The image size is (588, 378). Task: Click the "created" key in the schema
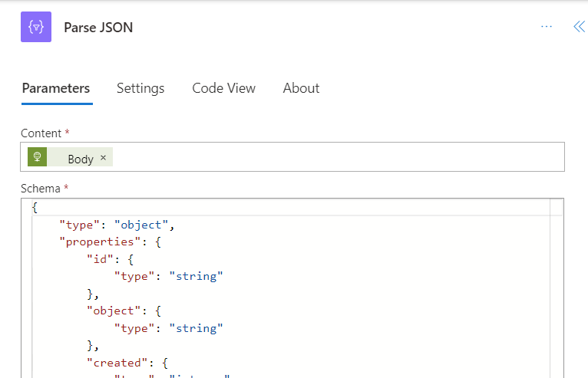pos(113,363)
